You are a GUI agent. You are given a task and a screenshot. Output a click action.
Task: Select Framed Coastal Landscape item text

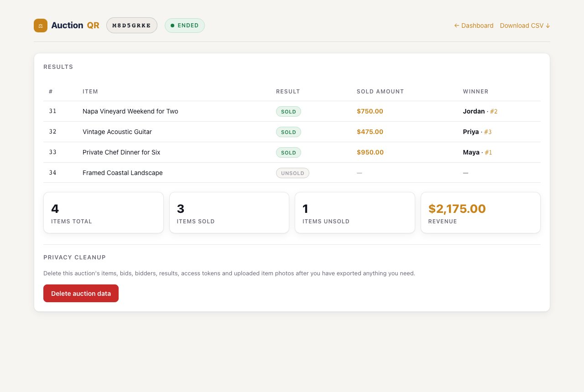pos(123,173)
